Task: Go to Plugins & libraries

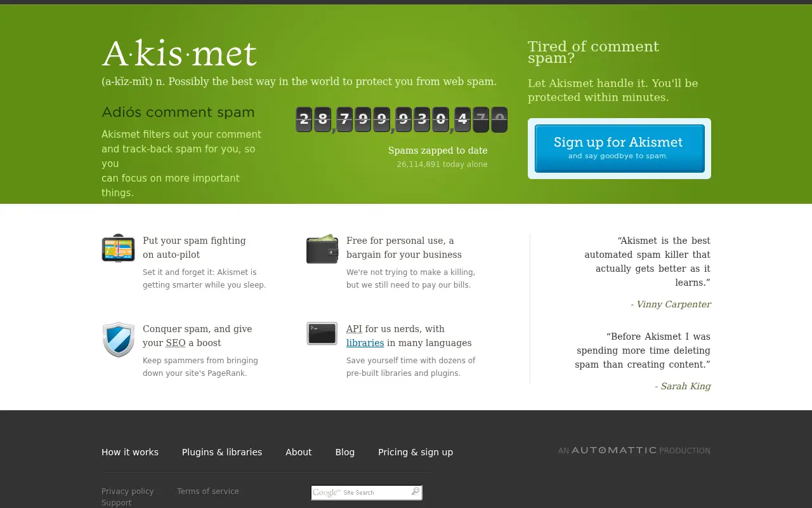Action: tap(222, 452)
